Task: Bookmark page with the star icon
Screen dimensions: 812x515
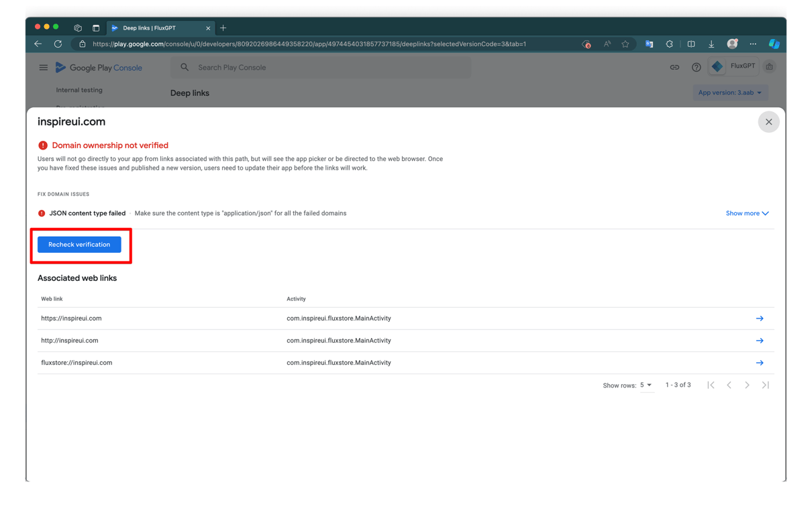Action: click(x=625, y=44)
